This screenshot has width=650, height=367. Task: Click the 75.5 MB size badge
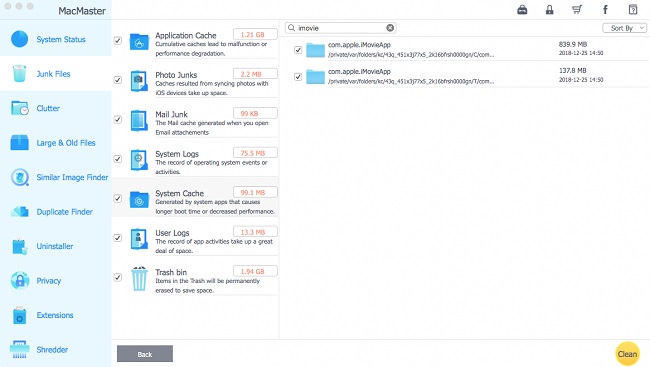tap(255, 153)
